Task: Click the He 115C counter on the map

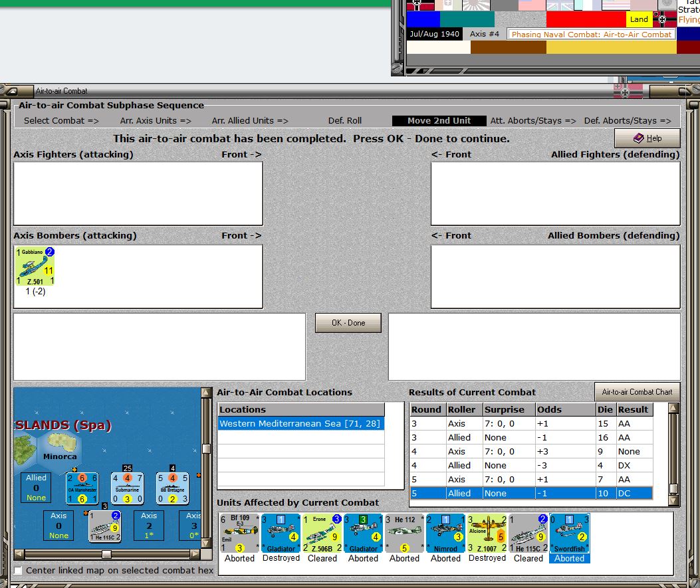Action: 105,526
